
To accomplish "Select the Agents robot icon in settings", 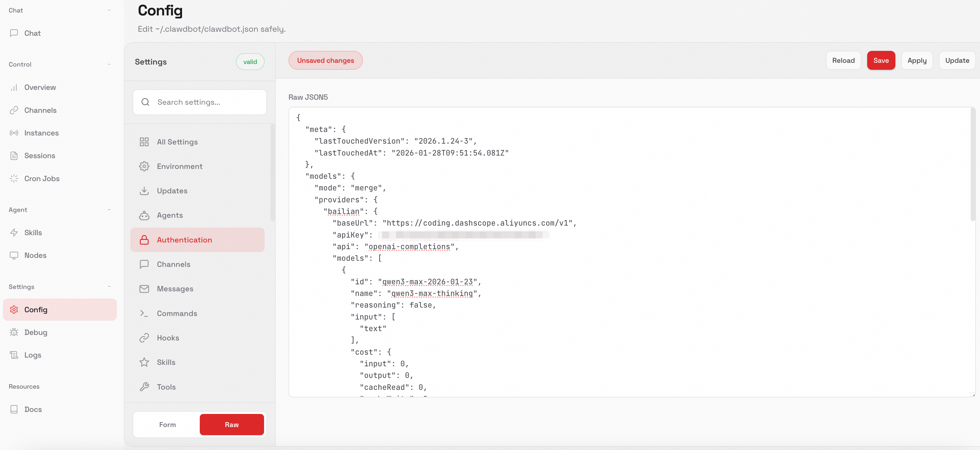I will click(144, 215).
